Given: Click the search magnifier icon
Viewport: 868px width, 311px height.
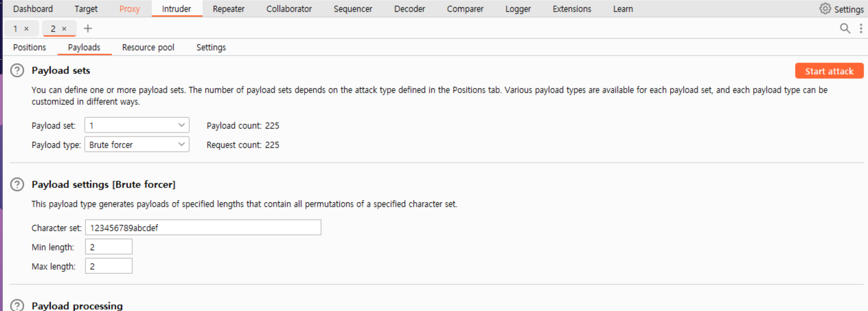Looking at the screenshot, I should pyautogui.click(x=845, y=28).
